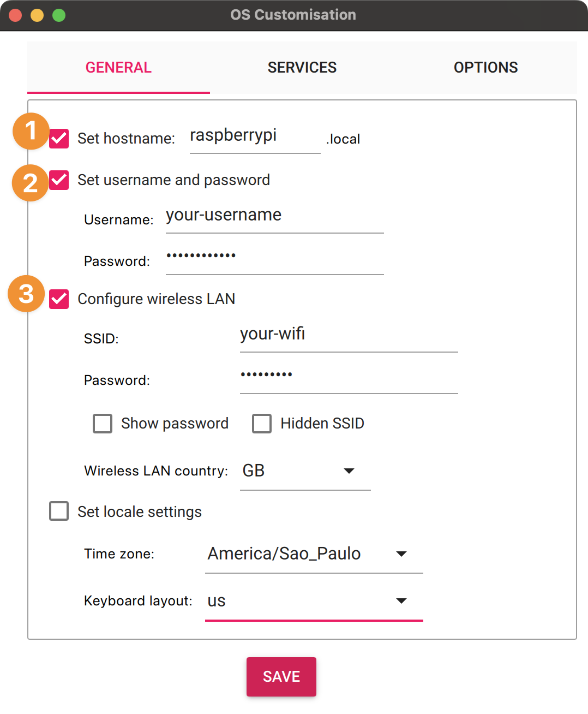Check the Hidden SSID option
This screenshot has width=588, height=714.
tap(262, 423)
